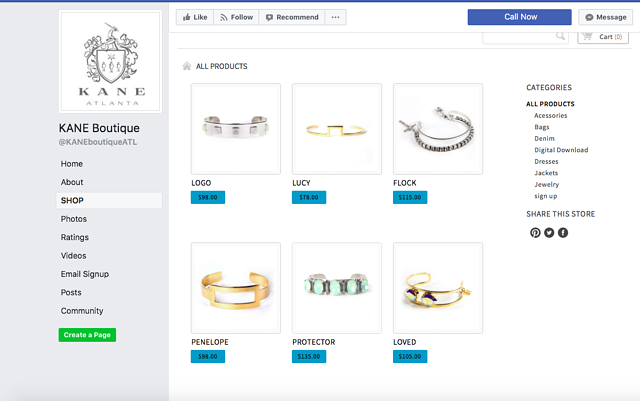Image resolution: width=640 pixels, height=401 pixels.
Task: Select the Jewelry category
Action: pos(547,185)
